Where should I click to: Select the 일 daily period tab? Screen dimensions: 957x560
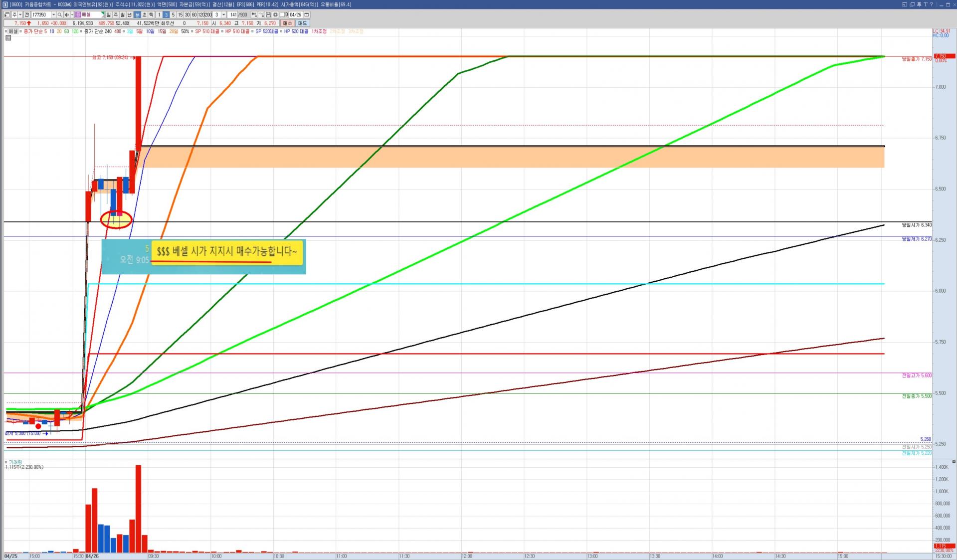108,15
